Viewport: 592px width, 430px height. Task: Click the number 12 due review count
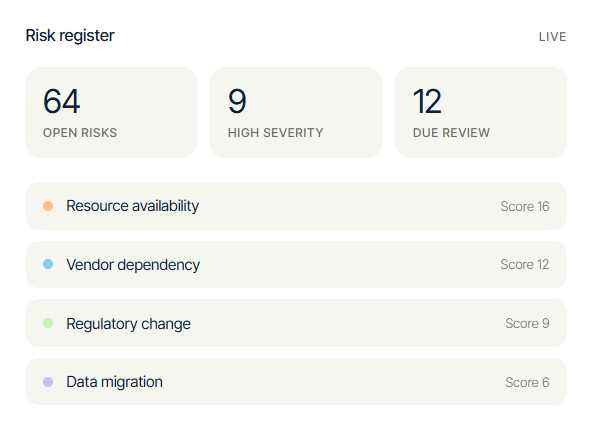(427, 101)
